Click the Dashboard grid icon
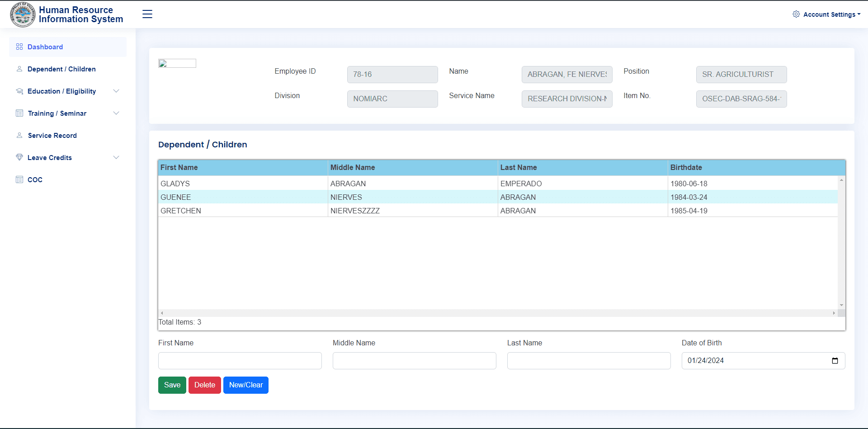868x429 pixels. 19,47
